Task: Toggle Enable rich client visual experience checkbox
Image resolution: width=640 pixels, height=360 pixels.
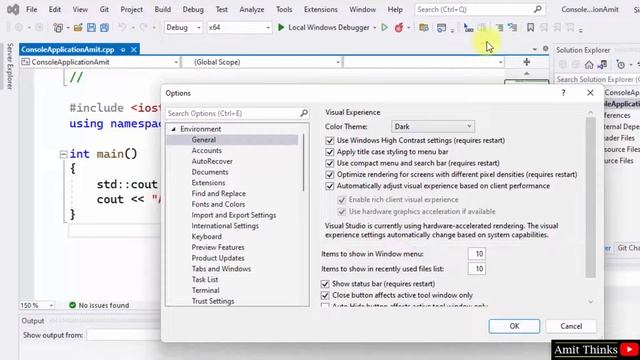Action: coord(342,200)
